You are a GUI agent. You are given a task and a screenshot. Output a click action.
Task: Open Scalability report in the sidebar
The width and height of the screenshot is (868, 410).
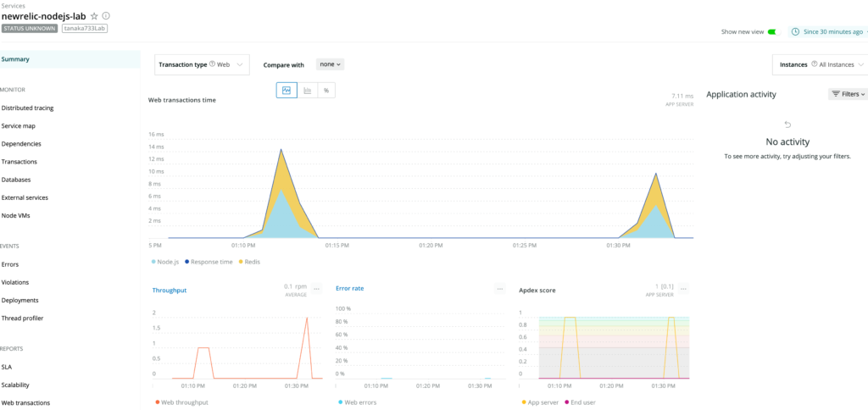coord(15,385)
